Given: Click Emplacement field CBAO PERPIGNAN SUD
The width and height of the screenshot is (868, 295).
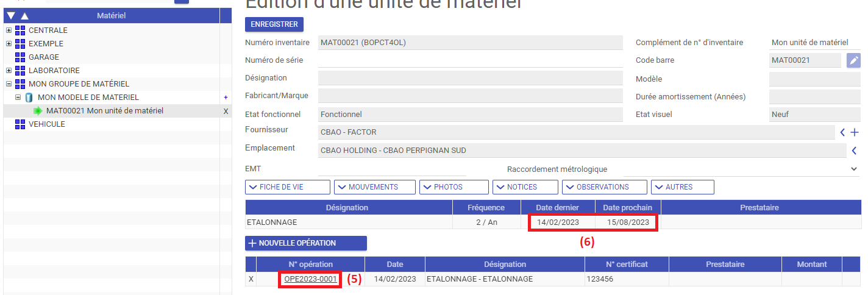Looking at the screenshot, I should 582,151.
